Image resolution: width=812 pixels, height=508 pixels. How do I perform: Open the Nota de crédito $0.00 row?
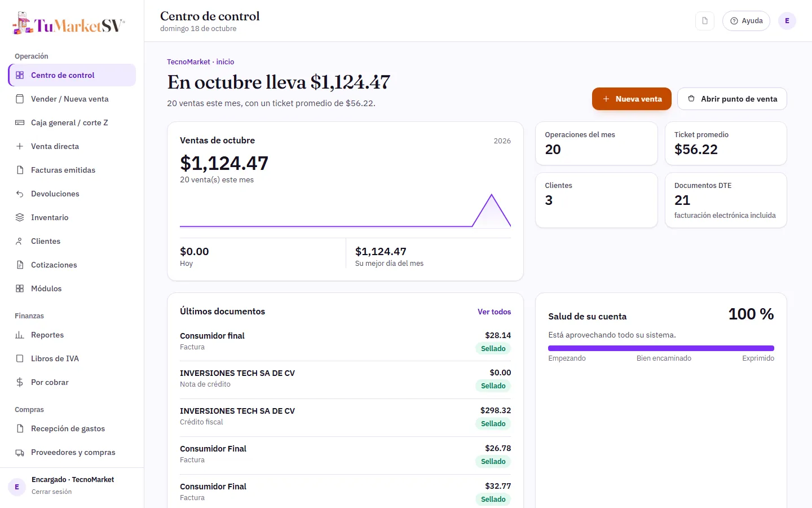(x=345, y=380)
